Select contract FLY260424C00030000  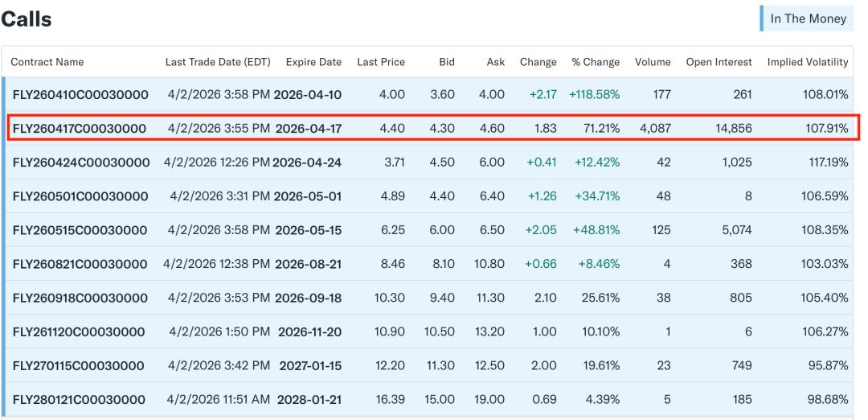coord(81,163)
